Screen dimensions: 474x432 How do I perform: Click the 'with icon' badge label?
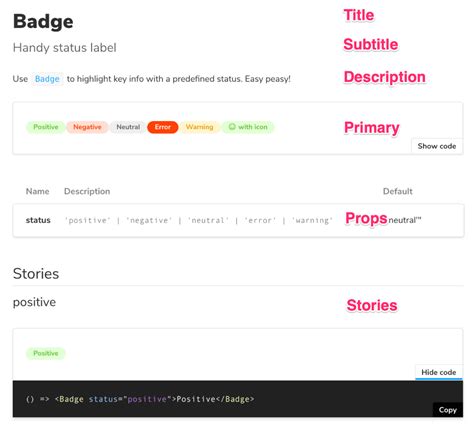coord(253,127)
